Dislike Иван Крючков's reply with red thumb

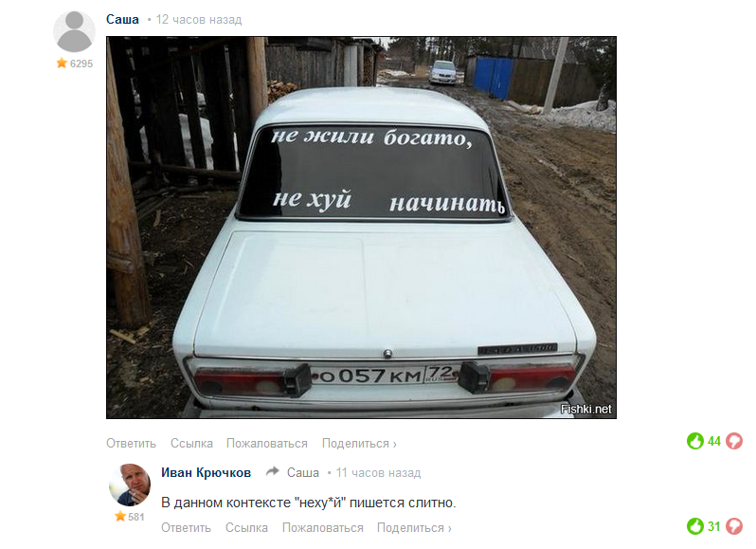coord(734,526)
